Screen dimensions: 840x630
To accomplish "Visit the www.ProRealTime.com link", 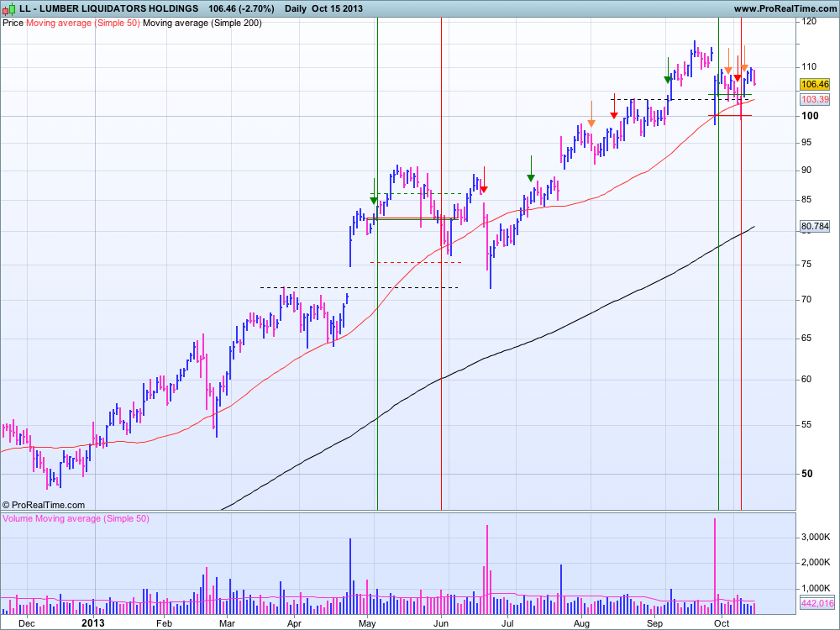I will (785, 8).
